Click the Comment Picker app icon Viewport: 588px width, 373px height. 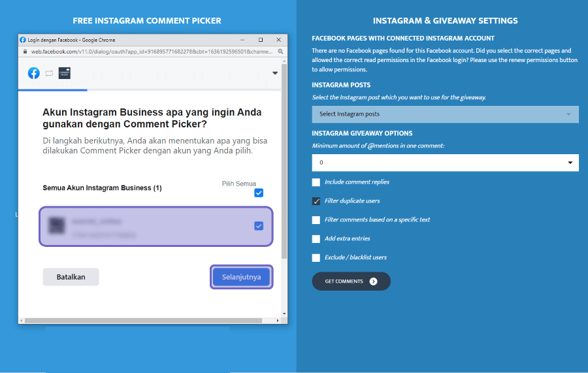(65, 73)
